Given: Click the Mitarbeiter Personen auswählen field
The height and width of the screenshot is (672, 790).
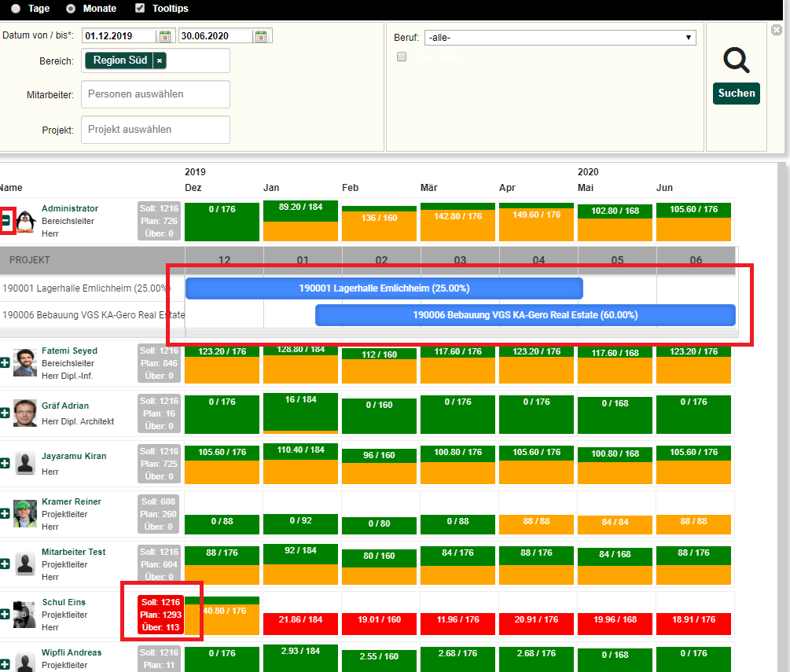Looking at the screenshot, I should tap(156, 94).
